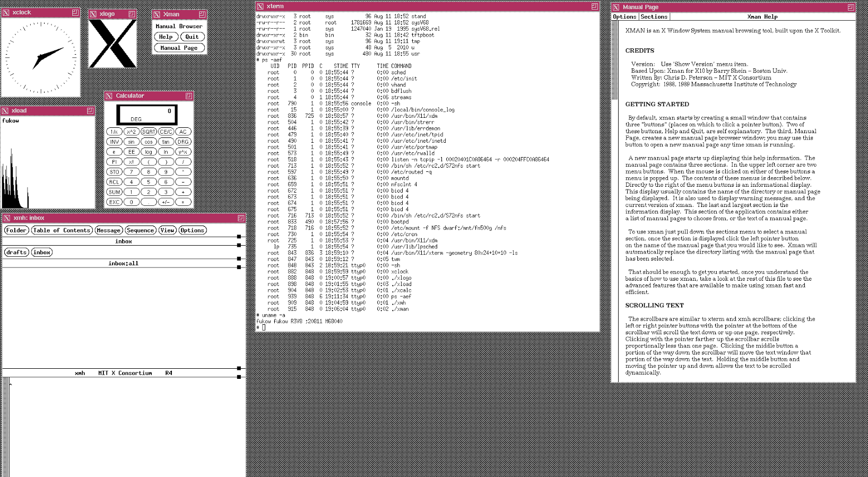This screenshot has height=477, width=868.
Task: Open a new Manual Page from Xman
Action: [179, 48]
